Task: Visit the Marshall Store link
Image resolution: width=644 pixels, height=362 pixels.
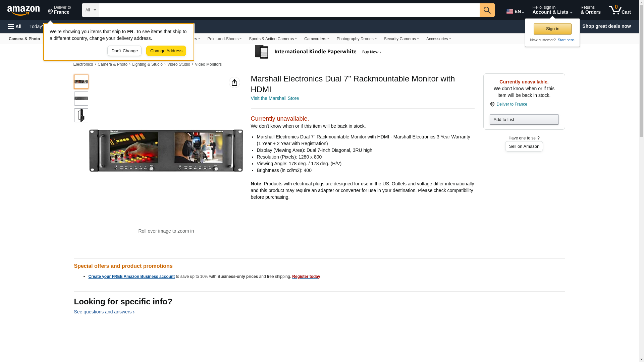Action: point(274,98)
